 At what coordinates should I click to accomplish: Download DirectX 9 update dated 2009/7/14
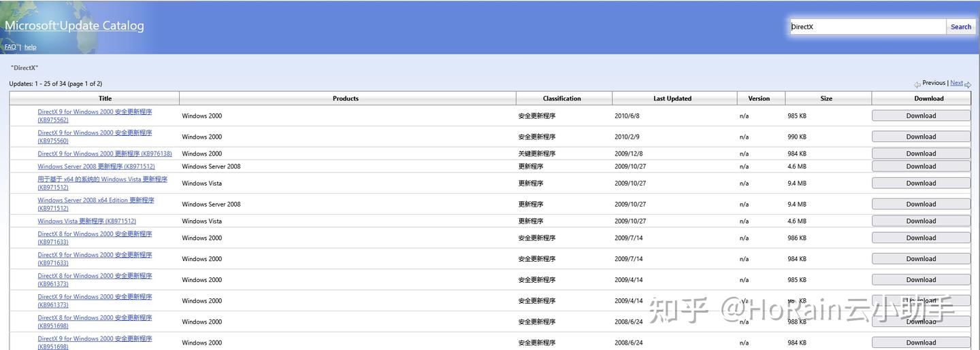point(921,259)
